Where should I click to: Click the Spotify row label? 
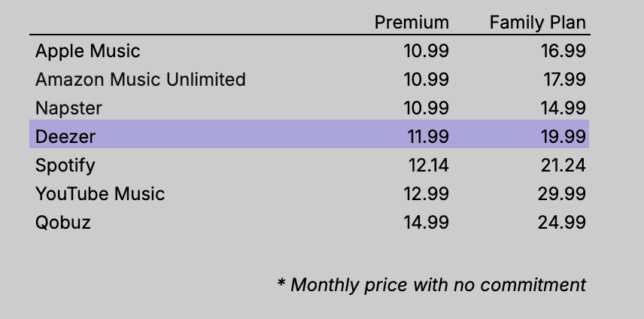tap(65, 165)
